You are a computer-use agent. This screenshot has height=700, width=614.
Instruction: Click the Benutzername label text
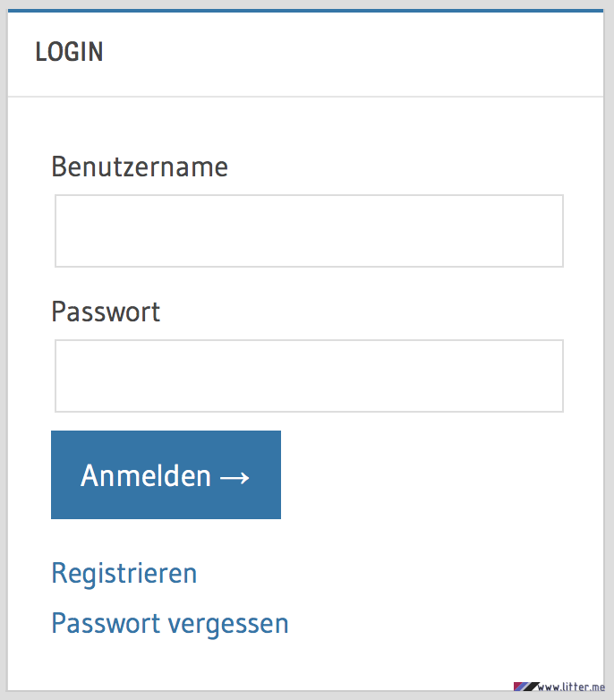(x=140, y=166)
